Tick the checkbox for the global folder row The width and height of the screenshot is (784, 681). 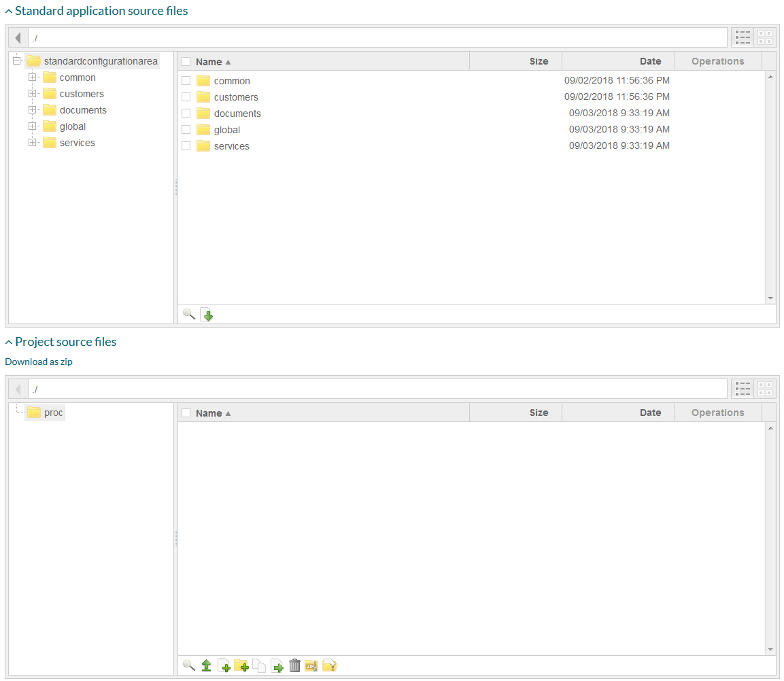186,130
